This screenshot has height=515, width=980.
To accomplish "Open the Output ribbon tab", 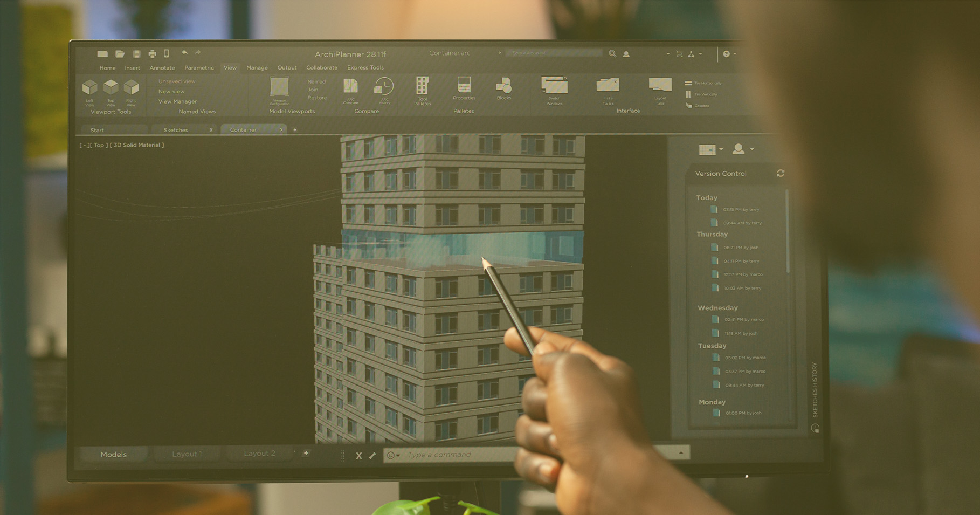I will coord(287,68).
